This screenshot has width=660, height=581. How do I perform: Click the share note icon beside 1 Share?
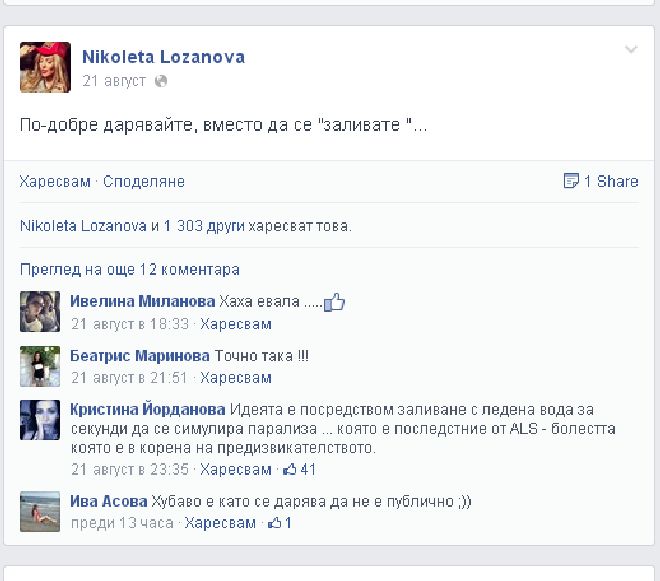click(571, 181)
